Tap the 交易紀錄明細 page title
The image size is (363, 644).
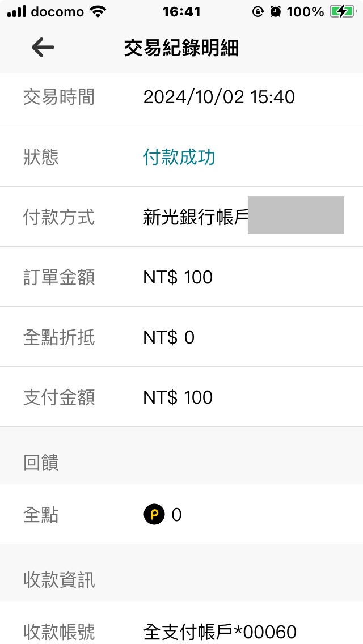181,48
